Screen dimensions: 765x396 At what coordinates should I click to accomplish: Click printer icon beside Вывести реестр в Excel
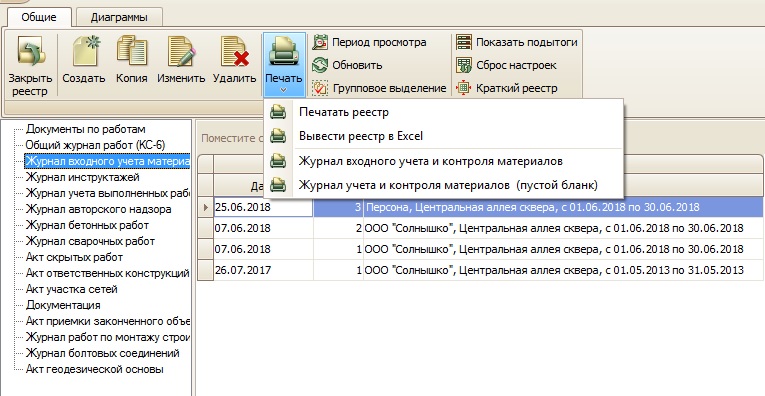coord(278,136)
